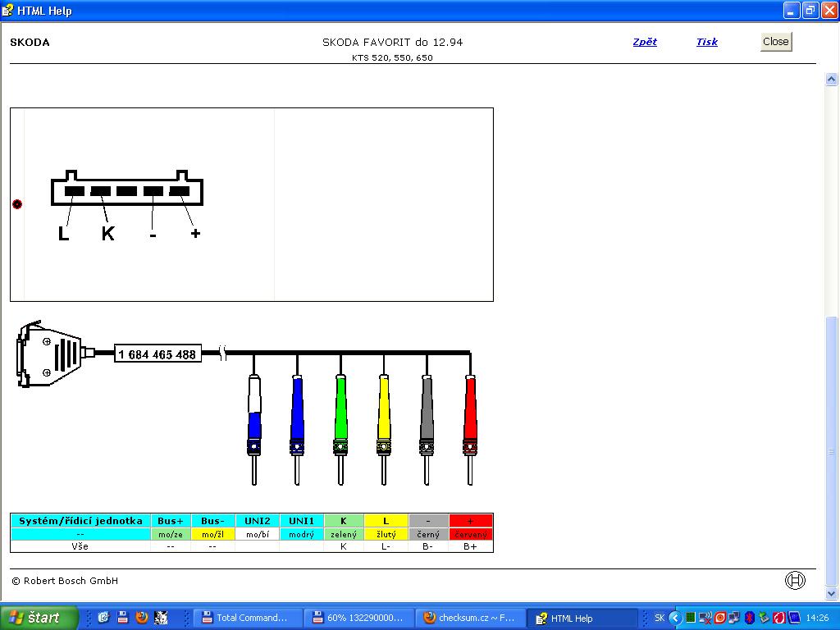
Task: Click the scrollbar up arrow
Action: point(831,80)
